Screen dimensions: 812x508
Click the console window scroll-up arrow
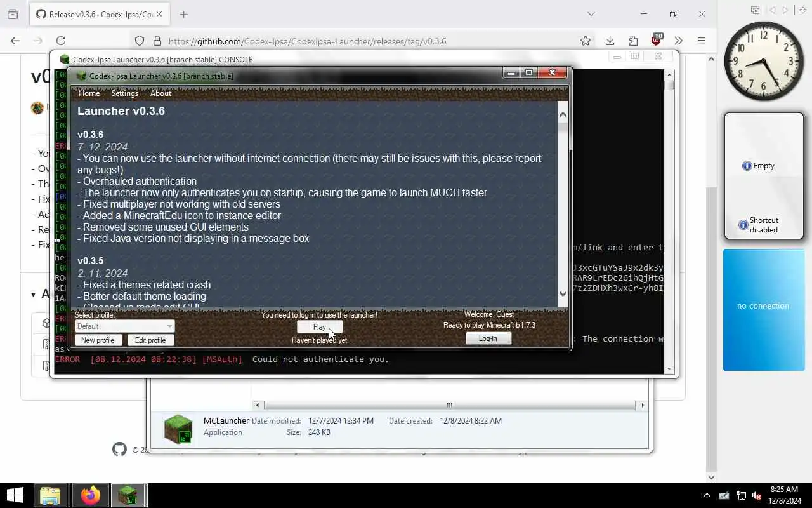point(669,74)
